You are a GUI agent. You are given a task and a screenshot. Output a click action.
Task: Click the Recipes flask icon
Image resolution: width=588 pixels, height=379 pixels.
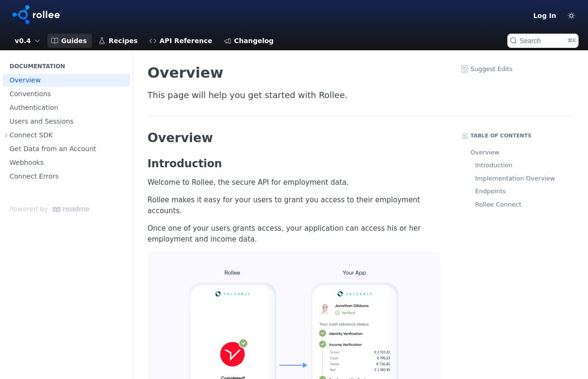click(x=102, y=41)
